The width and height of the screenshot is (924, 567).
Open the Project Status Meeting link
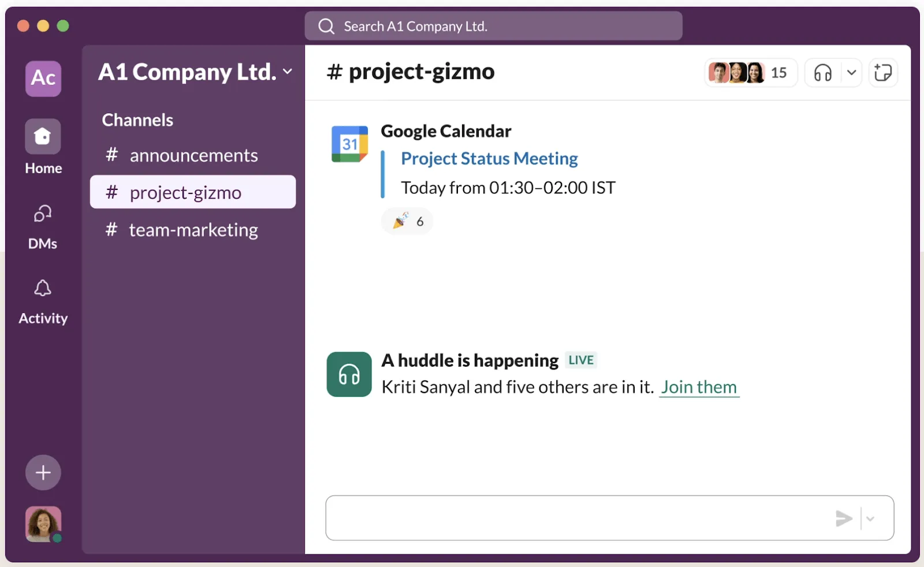click(x=489, y=158)
